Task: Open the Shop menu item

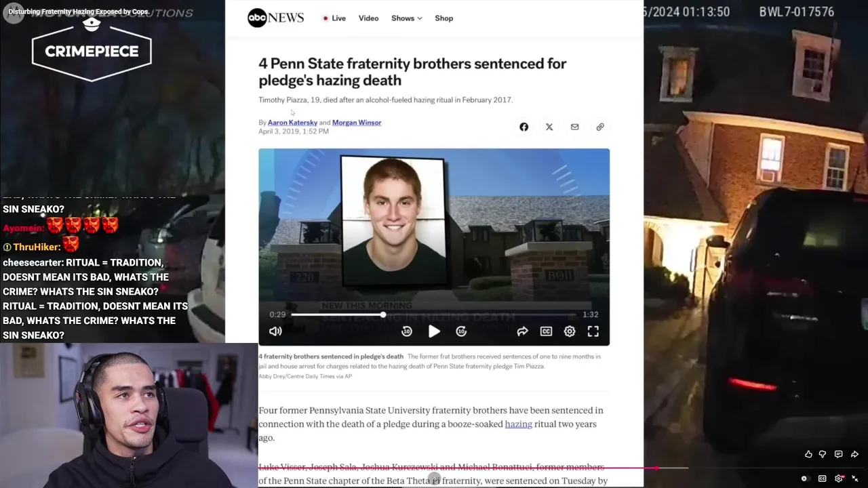Action: point(443,18)
